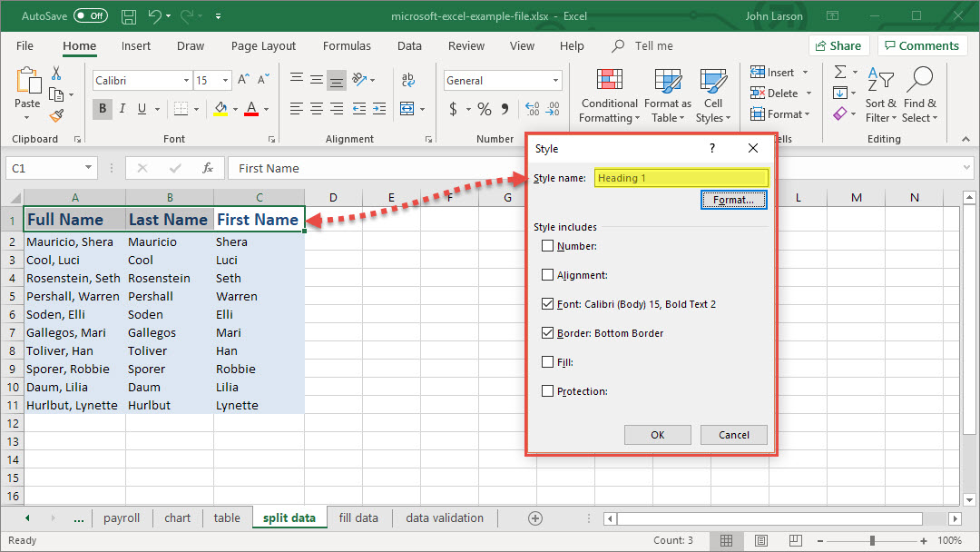The width and height of the screenshot is (980, 552).
Task: Click the Percent Style icon
Action: (485, 109)
